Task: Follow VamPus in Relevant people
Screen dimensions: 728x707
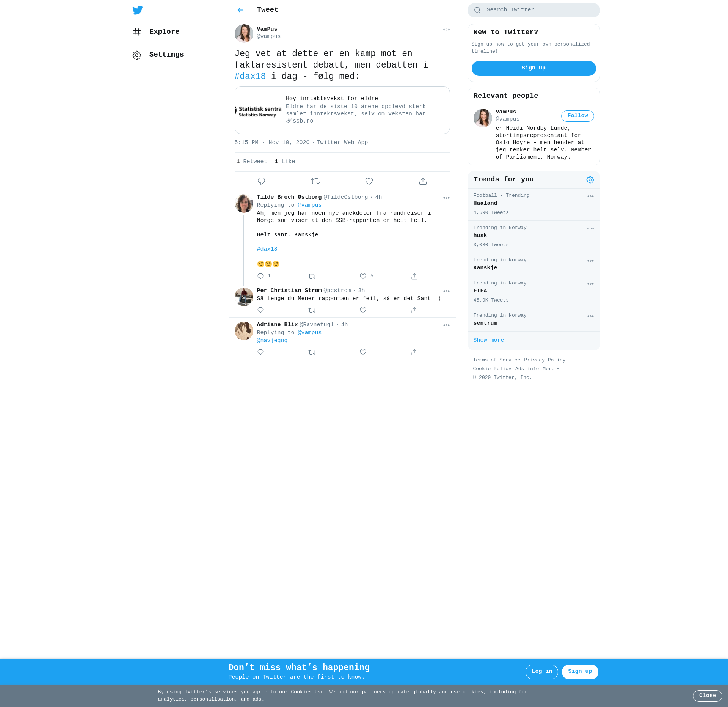Action: (577, 116)
